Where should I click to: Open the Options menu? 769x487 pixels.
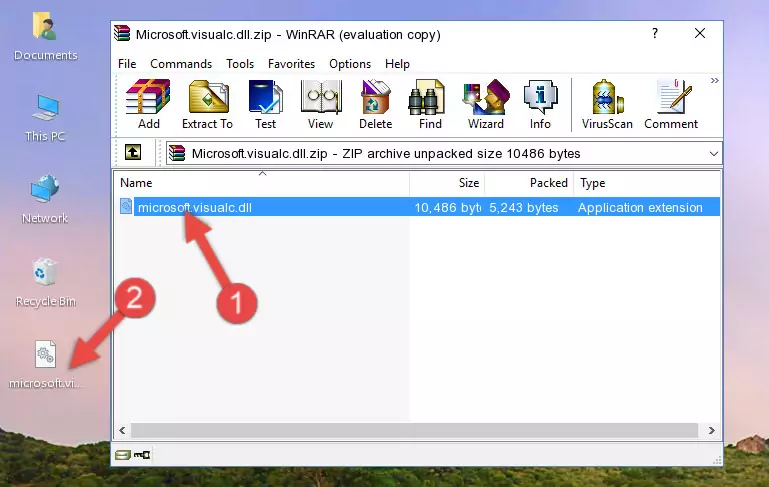coord(350,64)
